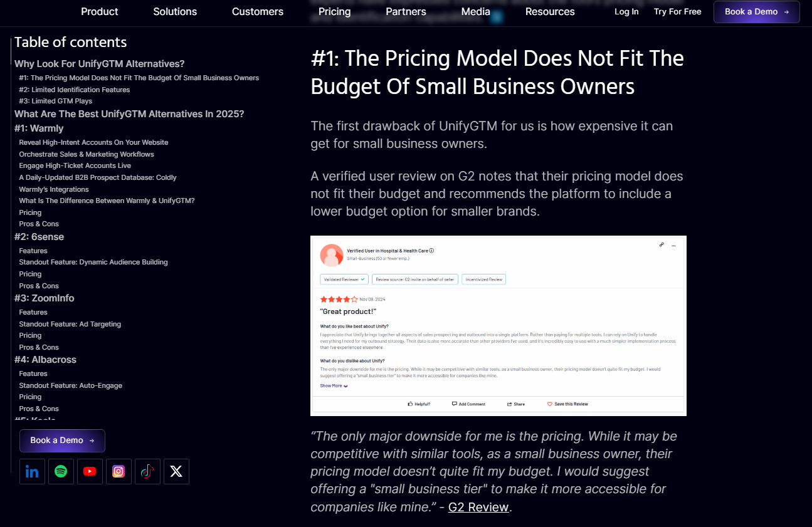
Task: Jump to #3: ZoomInfo section
Action: coord(44,298)
